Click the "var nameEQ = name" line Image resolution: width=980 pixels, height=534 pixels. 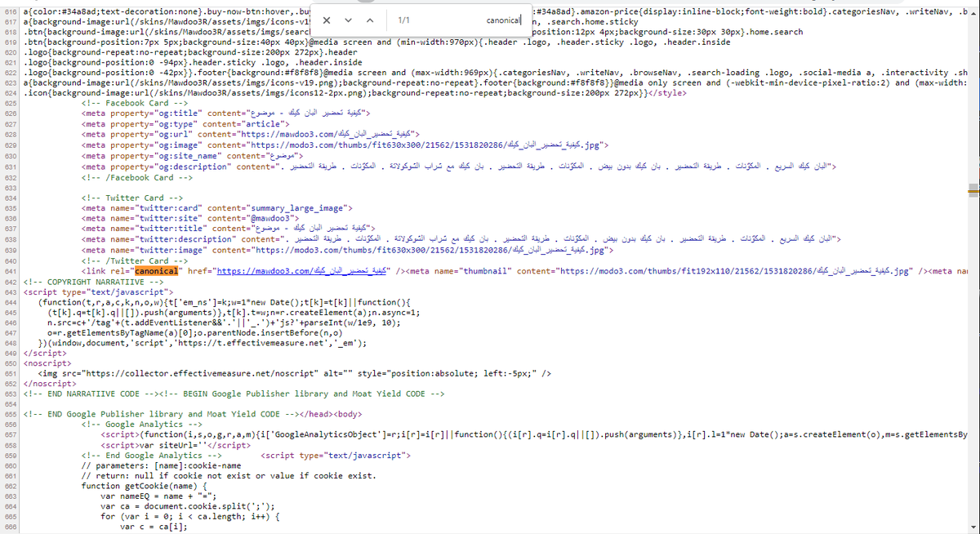[157, 496]
